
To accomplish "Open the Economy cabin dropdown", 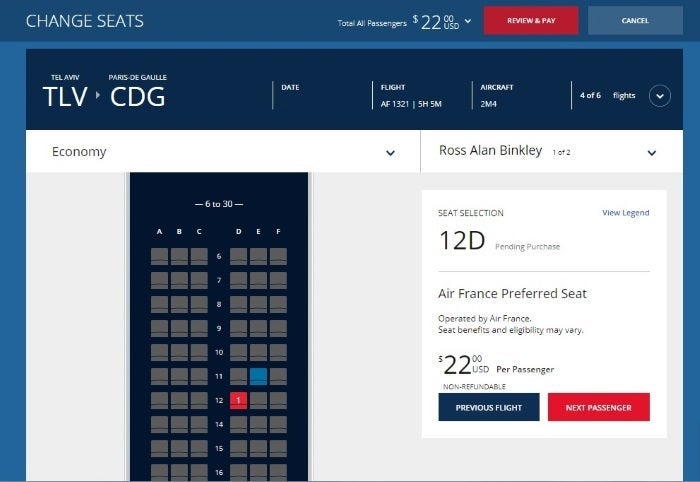I will pyautogui.click(x=223, y=152).
